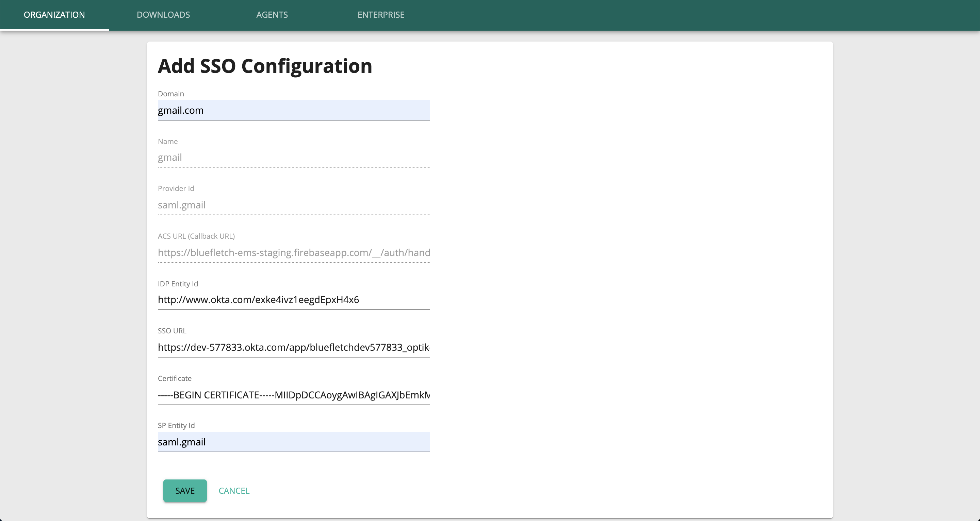
Task: Click the Name label text
Action: click(168, 141)
